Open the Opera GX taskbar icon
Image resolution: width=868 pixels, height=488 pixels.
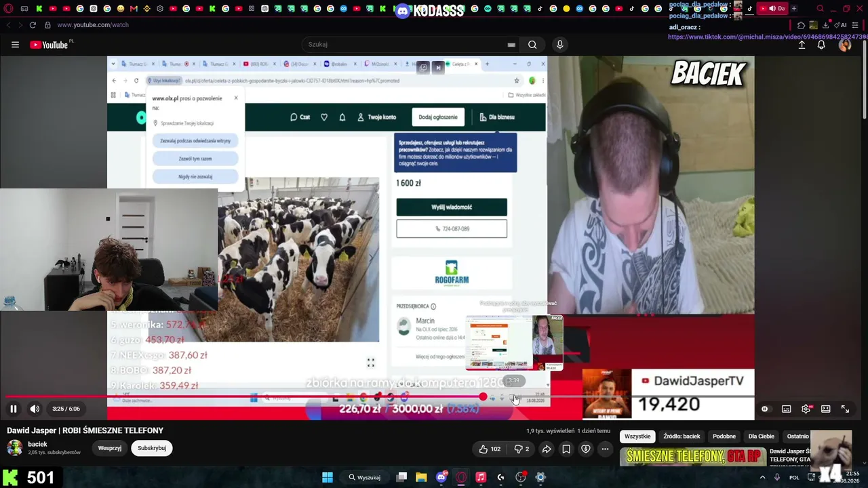point(461,477)
